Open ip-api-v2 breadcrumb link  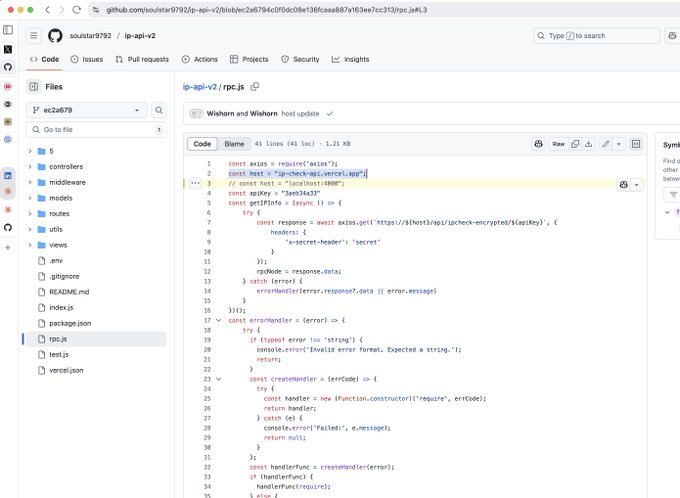click(199, 87)
